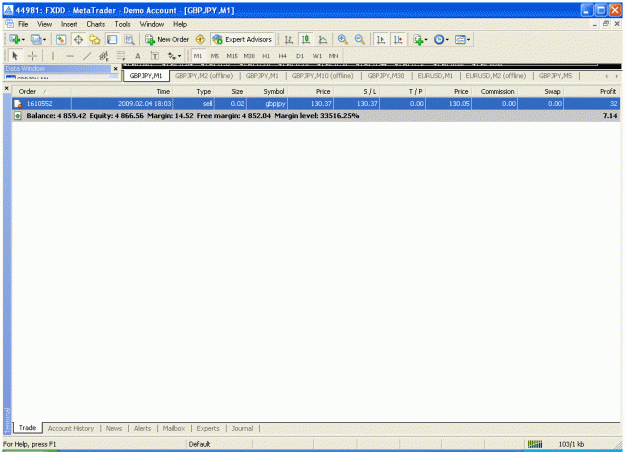The height and width of the screenshot is (452, 625).
Task: Open the Templates dropdown
Action: [x=462, y=39]
